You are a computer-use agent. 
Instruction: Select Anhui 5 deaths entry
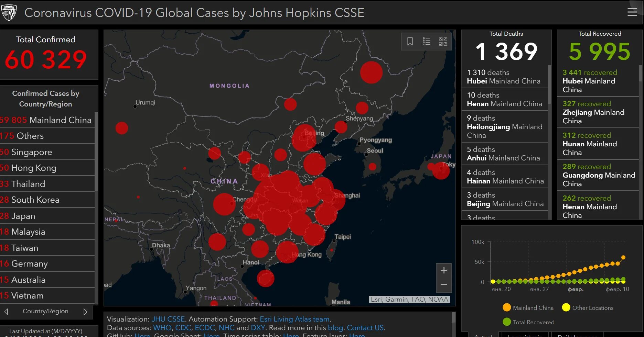pos(504,154)
